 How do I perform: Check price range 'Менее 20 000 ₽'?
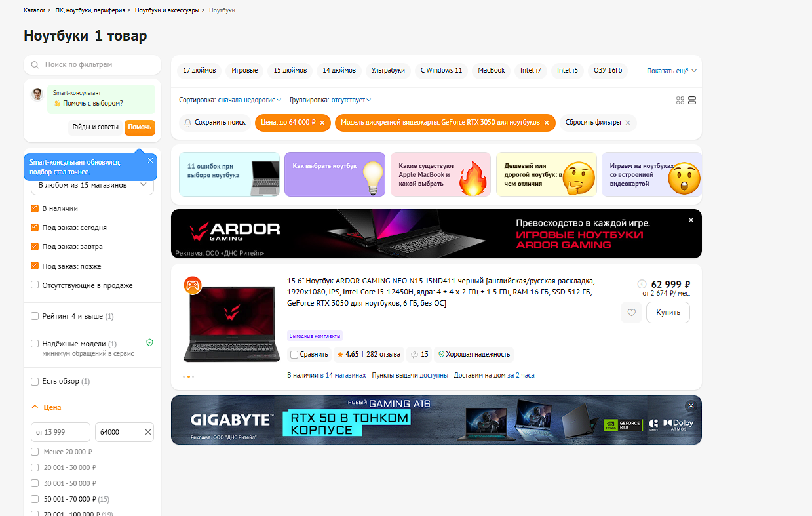(35, 452)
